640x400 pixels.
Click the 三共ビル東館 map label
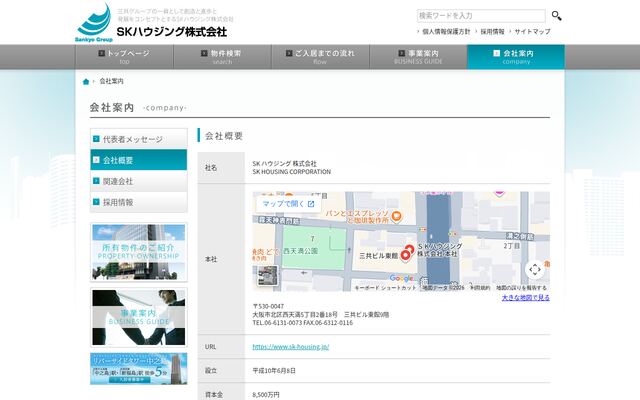pos(378,256)
